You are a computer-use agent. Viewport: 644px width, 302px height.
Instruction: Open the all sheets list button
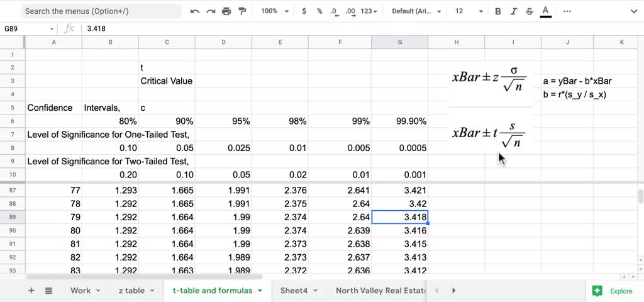point(49,291)
